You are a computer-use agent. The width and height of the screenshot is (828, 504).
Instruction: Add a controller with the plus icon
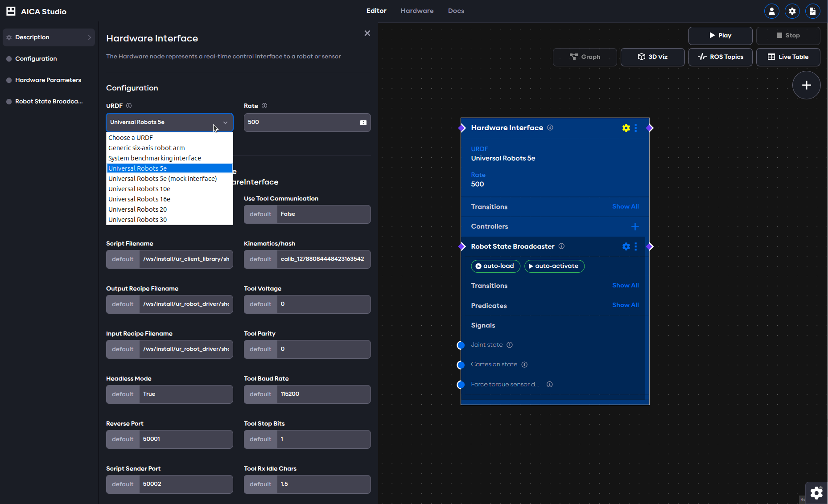point(635,227)
